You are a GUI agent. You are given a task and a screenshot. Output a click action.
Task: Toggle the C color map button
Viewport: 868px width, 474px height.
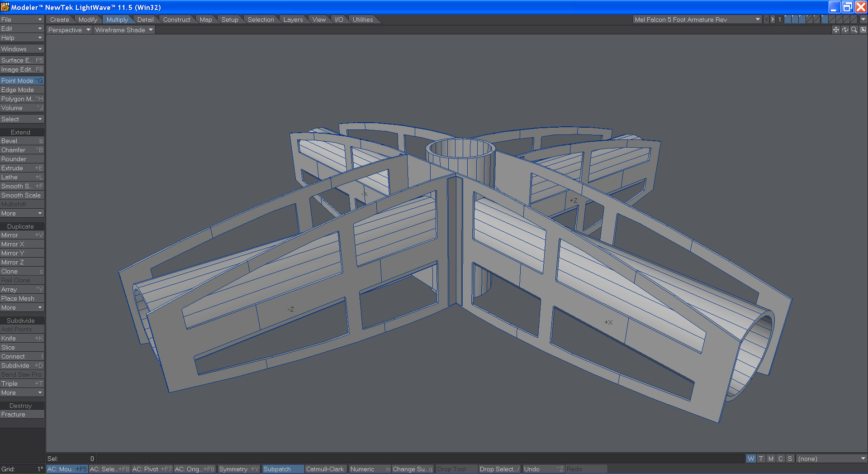[780, 459]
